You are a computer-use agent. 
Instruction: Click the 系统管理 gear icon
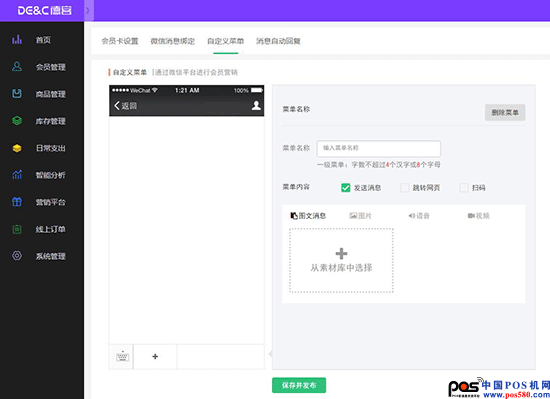coord(17,256)
